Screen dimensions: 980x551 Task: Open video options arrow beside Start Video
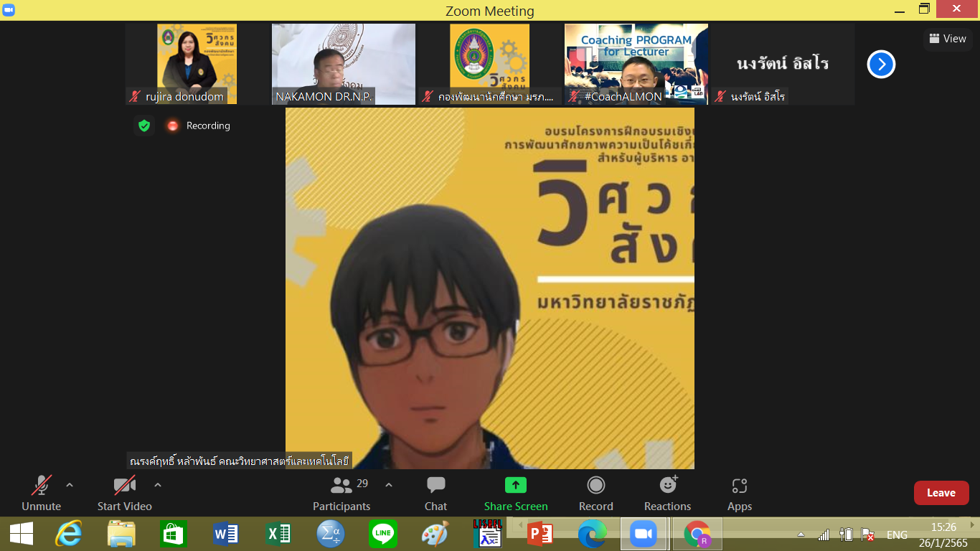(158, 486)
